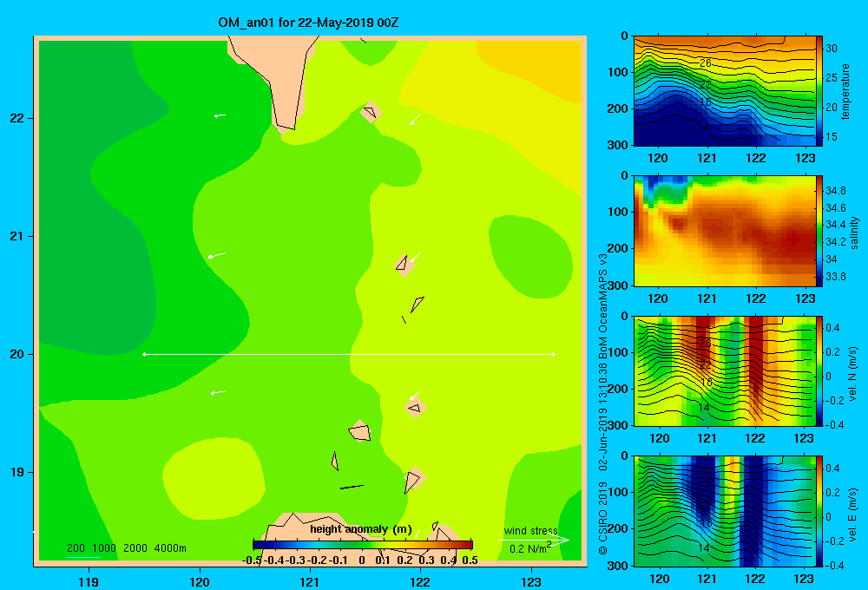This screenshot has width=868, height=590.
Task: Click latitude label 19 on the main map
Action: coord(17,472)
